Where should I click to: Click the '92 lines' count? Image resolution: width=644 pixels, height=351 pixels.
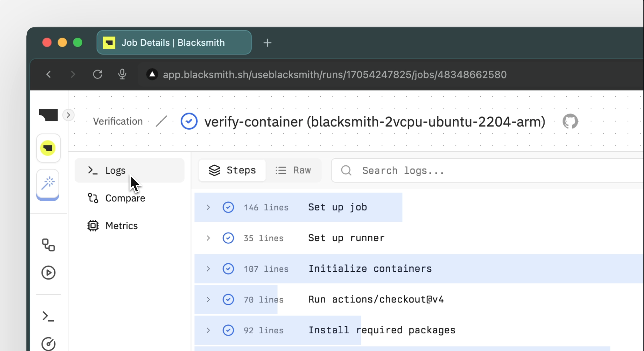[264, 330]
